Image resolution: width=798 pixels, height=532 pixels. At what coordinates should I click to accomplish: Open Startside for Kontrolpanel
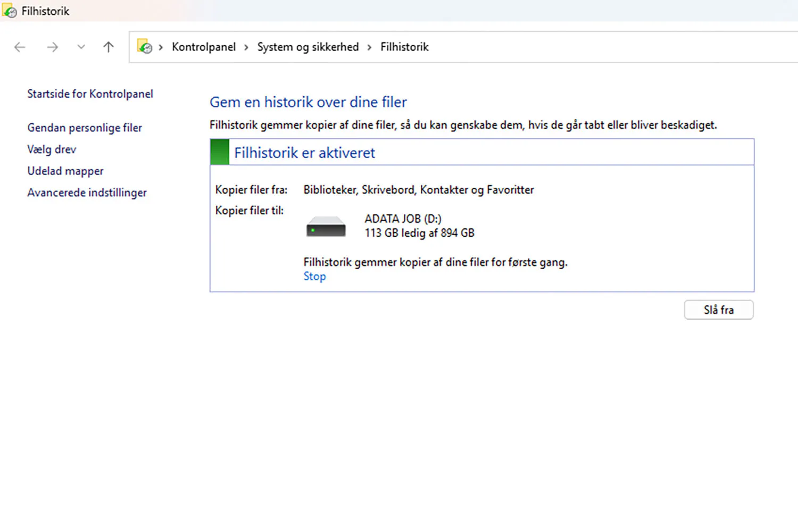click(90, 94)
